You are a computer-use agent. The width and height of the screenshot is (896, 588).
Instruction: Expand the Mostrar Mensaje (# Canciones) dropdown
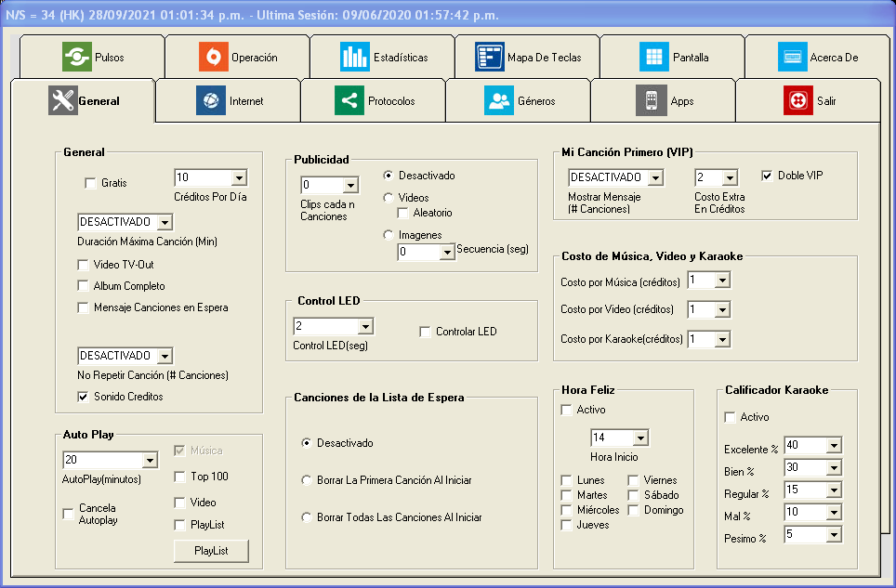point(655,177)
